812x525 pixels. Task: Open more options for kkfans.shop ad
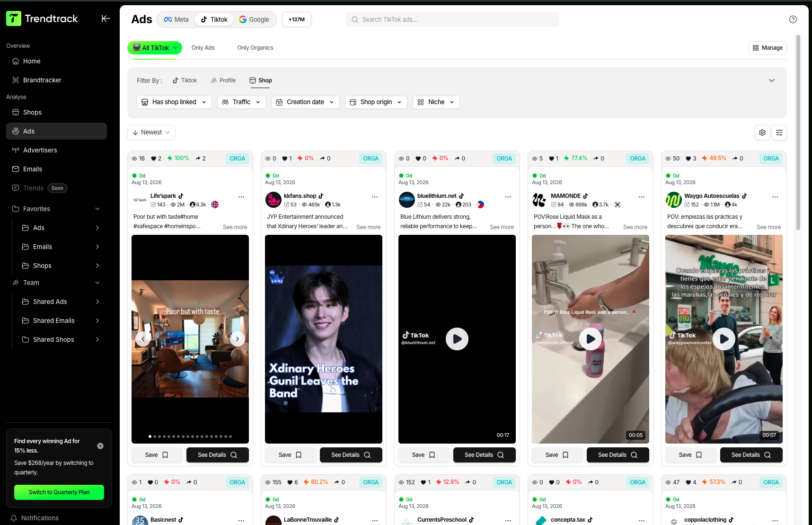point(375,197)
